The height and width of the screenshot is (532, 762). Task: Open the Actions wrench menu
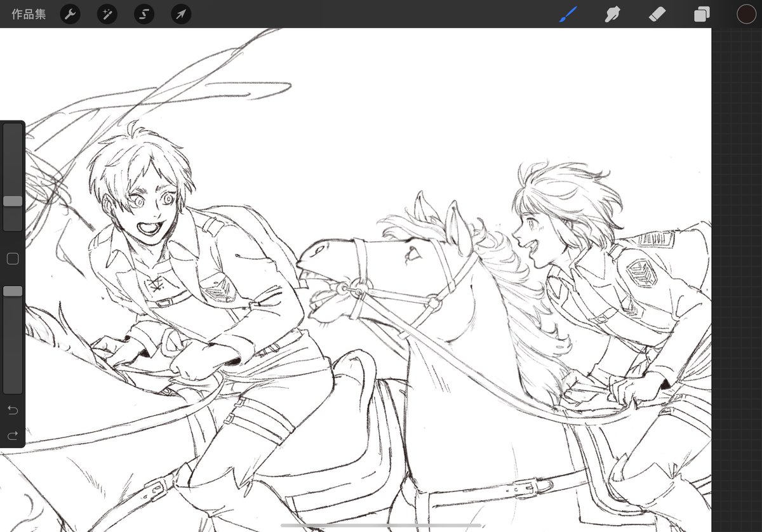coord(70,14)
